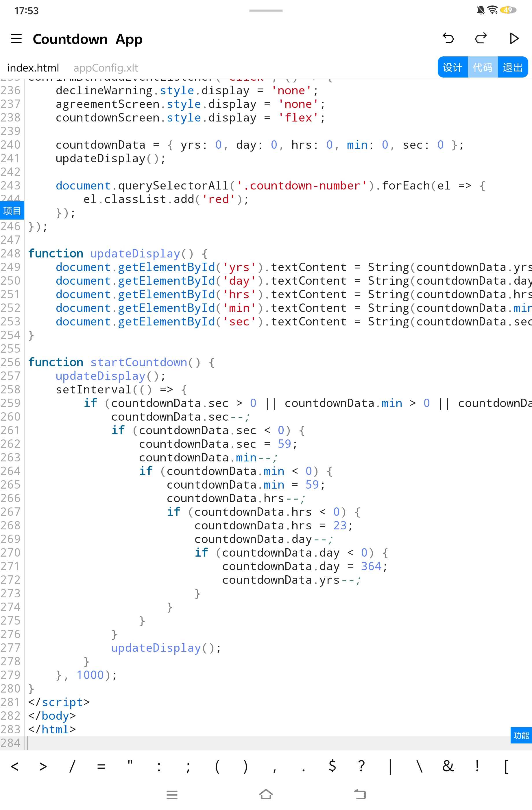Tap the Android recents navigation icon
This screenshot has height=810, width=532.
172,794
